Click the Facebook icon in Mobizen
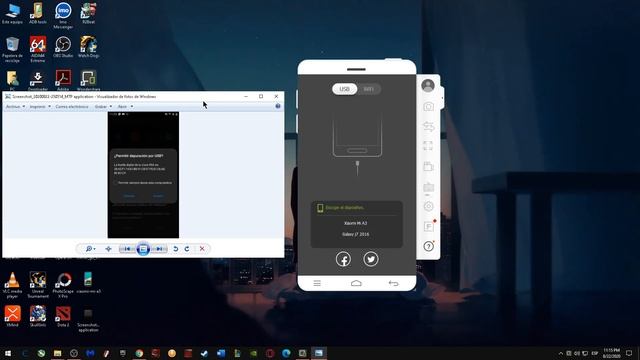This screenshot has height=360, width=640. tap(343, 259)
